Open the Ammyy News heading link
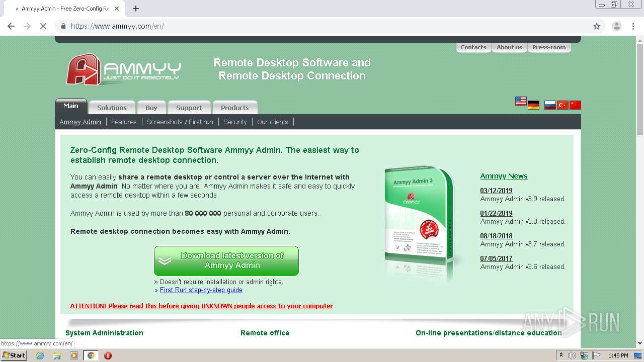The height and width of the screenshot is (362, 644). click(504, 176)
